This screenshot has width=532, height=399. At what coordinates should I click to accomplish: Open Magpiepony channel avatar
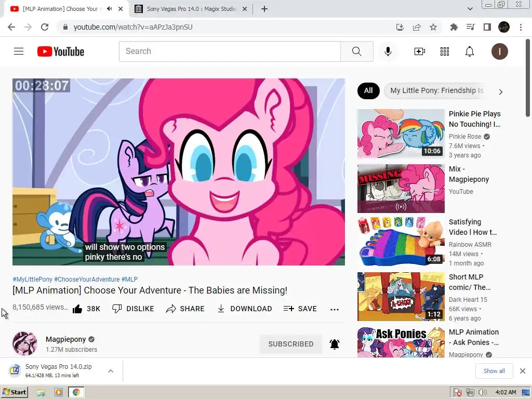tap(25, 344)
